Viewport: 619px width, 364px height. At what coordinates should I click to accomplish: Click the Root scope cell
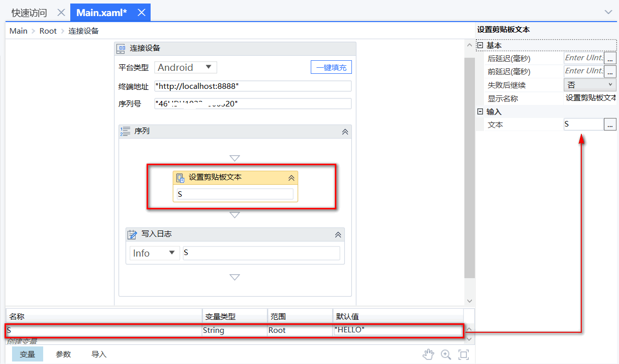[300, 330]
